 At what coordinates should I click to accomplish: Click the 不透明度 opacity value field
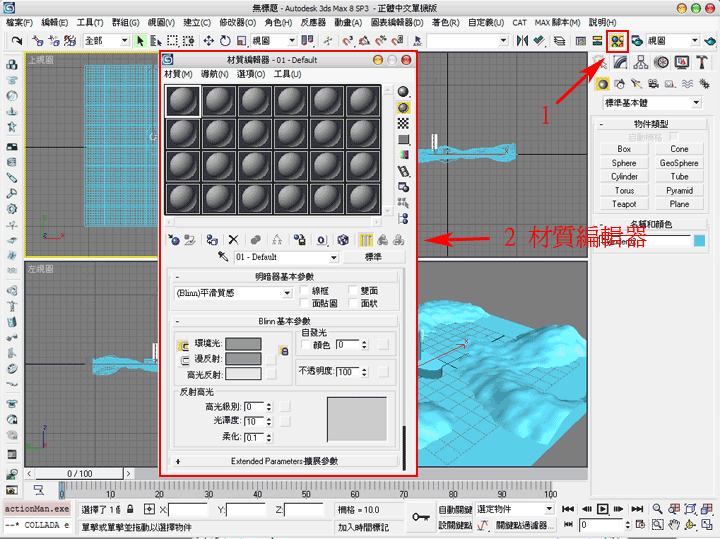[x=348, y=372]
